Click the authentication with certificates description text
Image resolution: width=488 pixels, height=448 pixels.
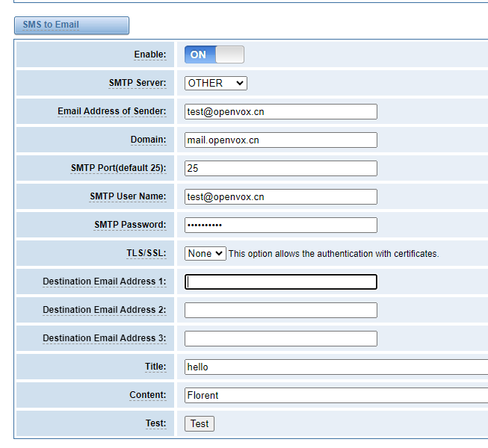point(333,254)
